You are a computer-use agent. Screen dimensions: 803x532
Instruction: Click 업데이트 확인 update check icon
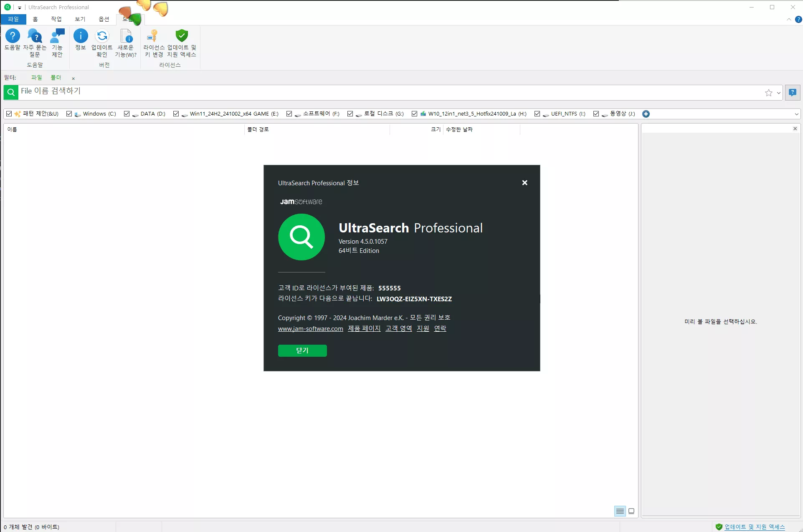click(102, 36)
